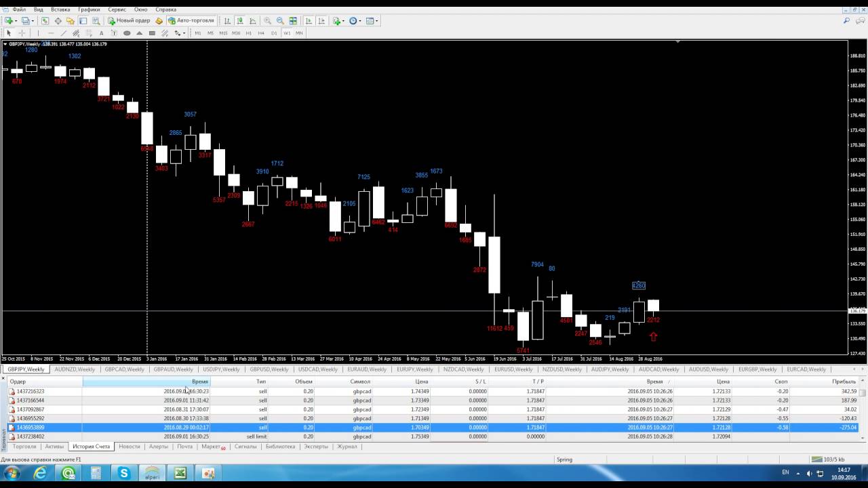The height and width of the screenshot is (488, 868).
Task: Draw a horizontal line tool
Action: pyautogui.click(x=51, y=33)
